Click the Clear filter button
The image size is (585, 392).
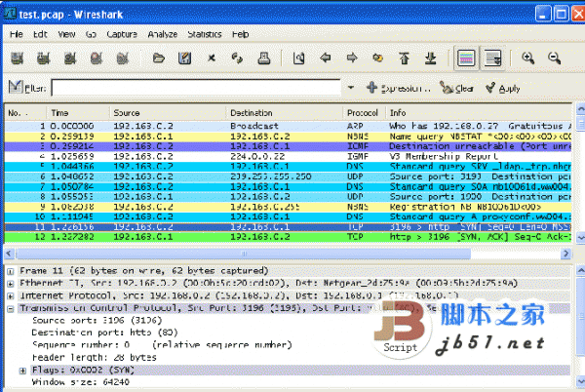click(456, 89)
